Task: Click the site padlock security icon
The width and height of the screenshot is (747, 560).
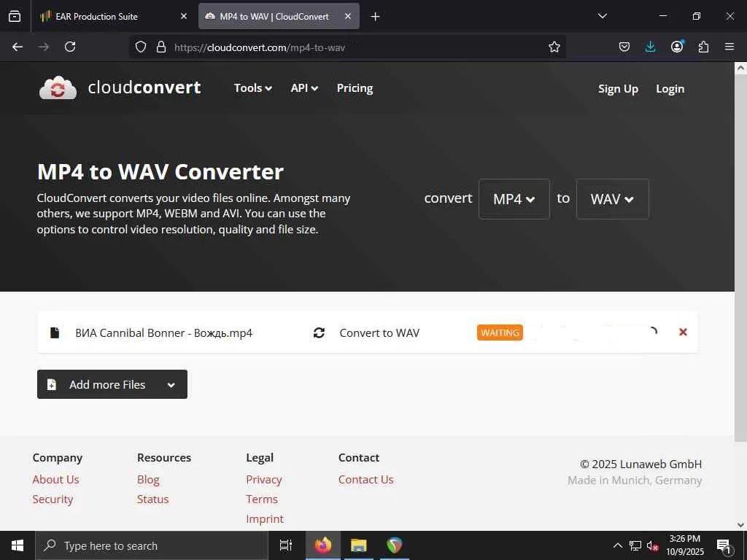Action: (x=161, y=47)
